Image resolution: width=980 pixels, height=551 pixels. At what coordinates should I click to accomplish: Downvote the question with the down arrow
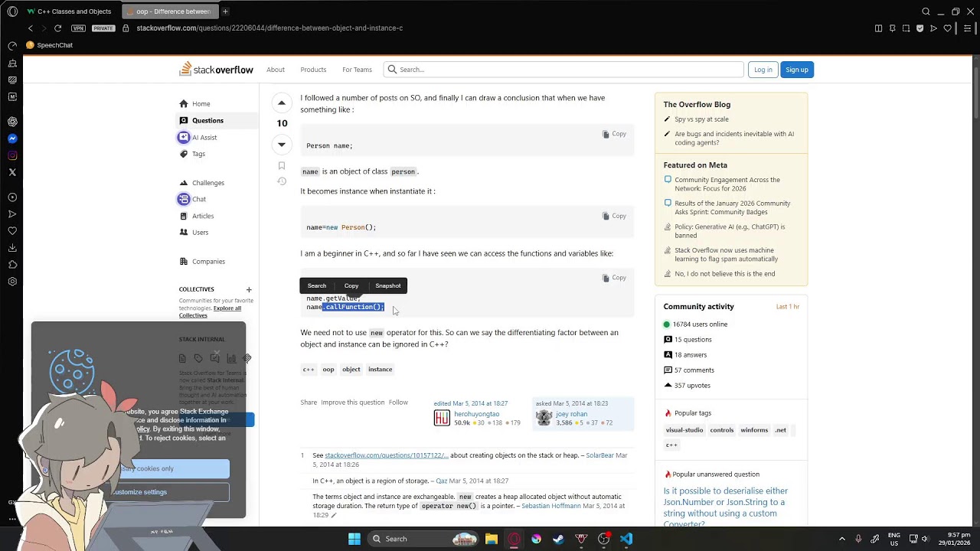pyautogui.click(x=282, y=144)
